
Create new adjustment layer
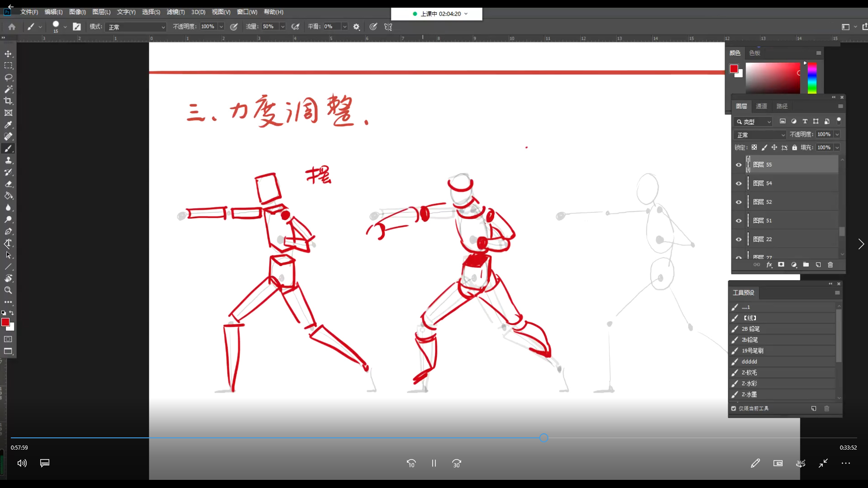point(794,265)
